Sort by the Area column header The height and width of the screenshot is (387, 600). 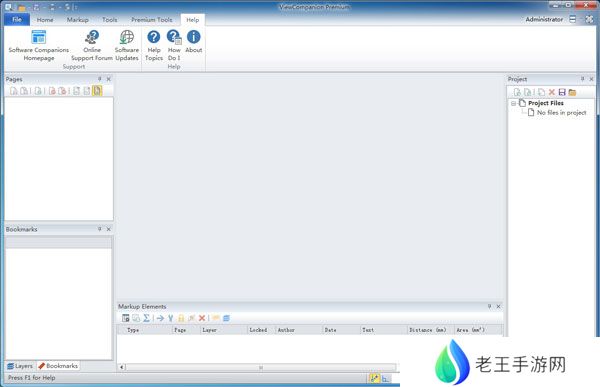coord(478,330)
